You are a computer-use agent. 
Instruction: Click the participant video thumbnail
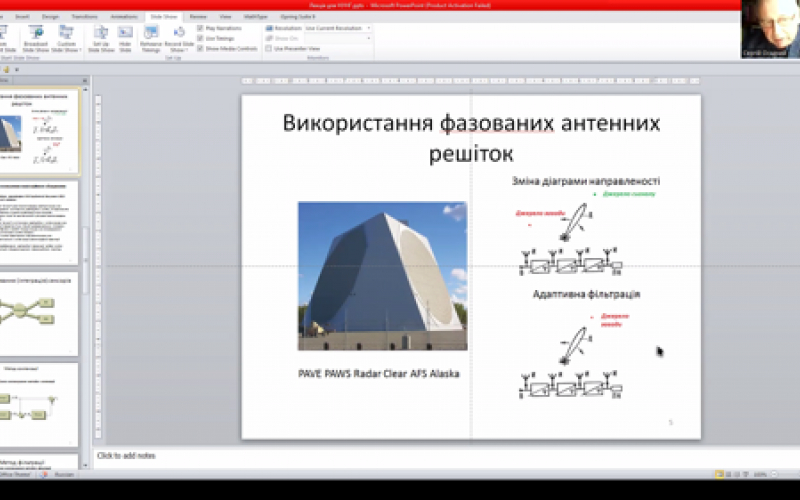click(x=770, y=29)
